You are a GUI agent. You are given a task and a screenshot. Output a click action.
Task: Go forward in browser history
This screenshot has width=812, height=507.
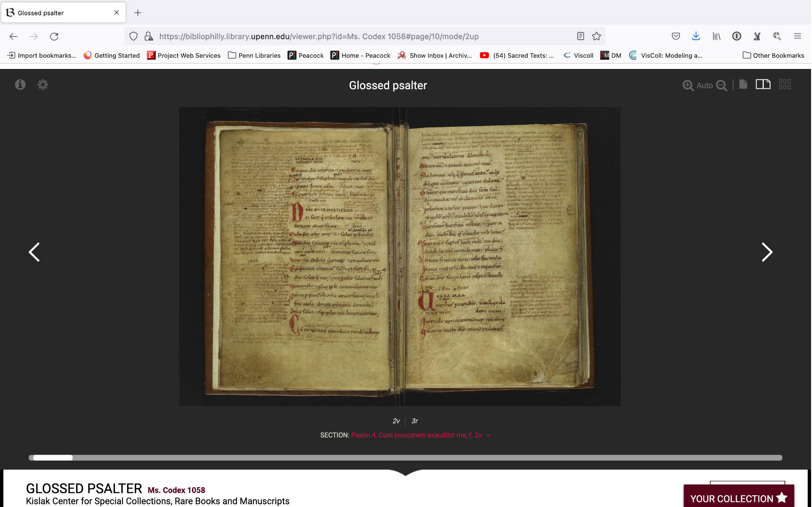[x=34, y=37]
